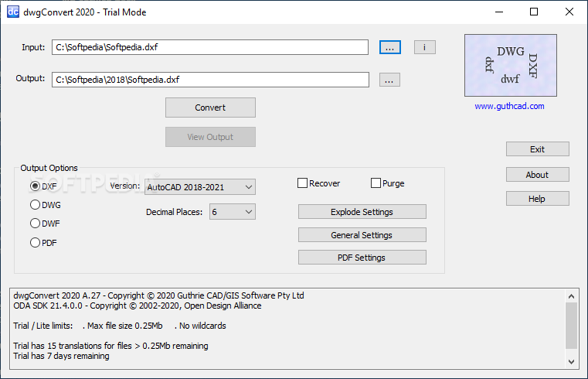Screen dimensions: 588x379
Task: Minimize the dwgConvert window
Action: [x=499, y=12]
